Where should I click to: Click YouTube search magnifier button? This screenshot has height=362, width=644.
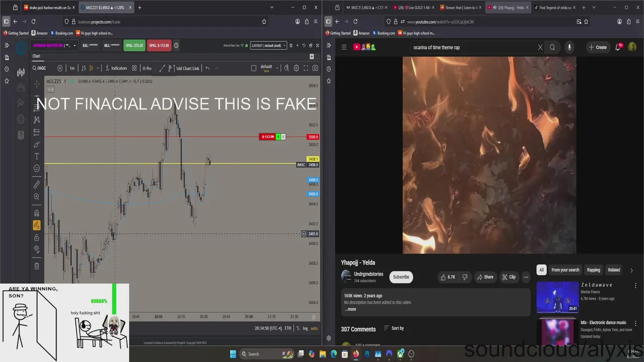552,47
